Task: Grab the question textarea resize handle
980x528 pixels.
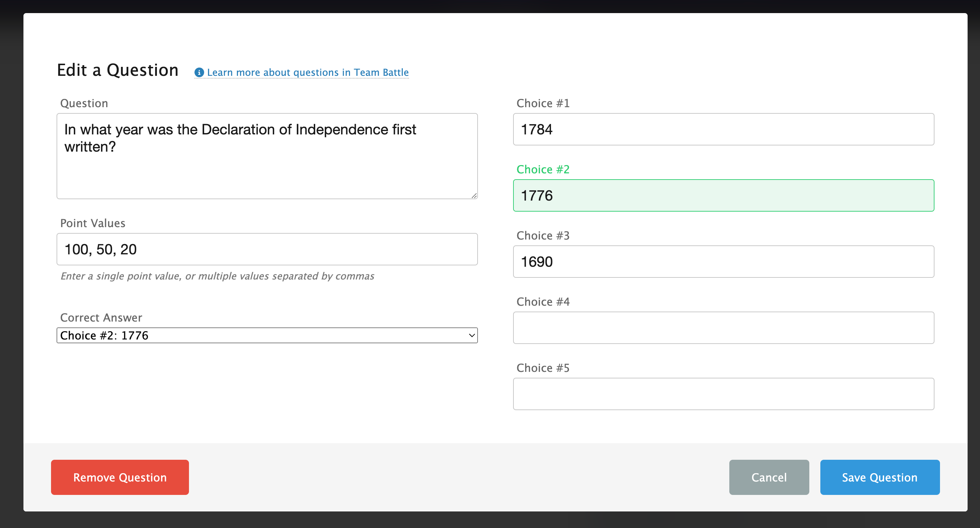Action: click(x=474, y=195)
